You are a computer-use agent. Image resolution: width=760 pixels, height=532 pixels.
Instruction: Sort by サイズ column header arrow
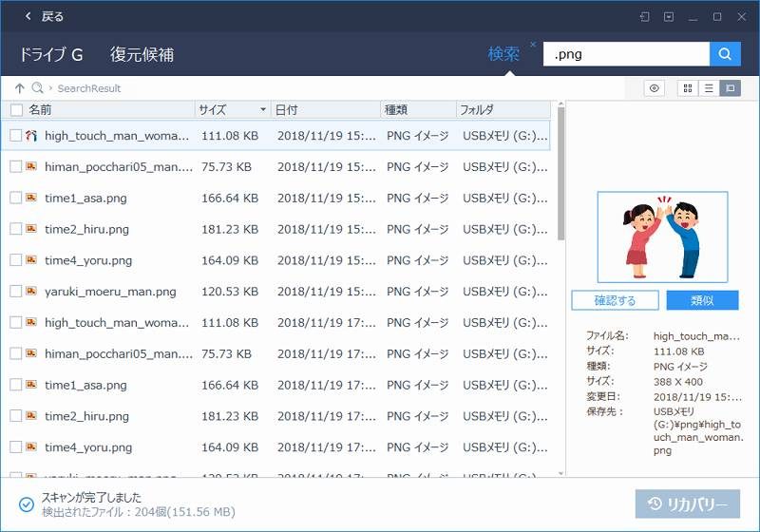click(x=262, y=110)
